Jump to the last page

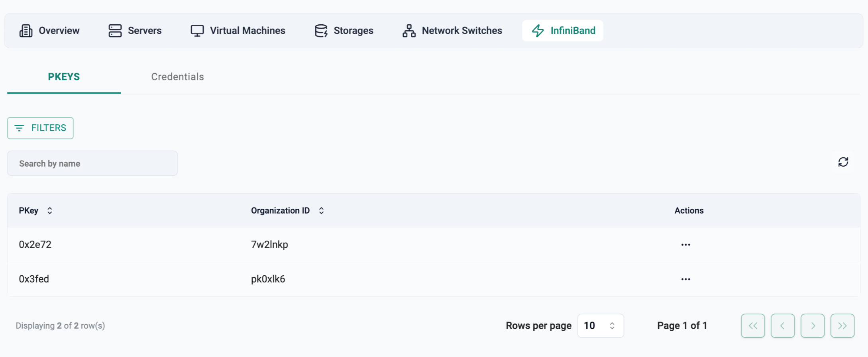pyautogui.click(x=842, y=326)
